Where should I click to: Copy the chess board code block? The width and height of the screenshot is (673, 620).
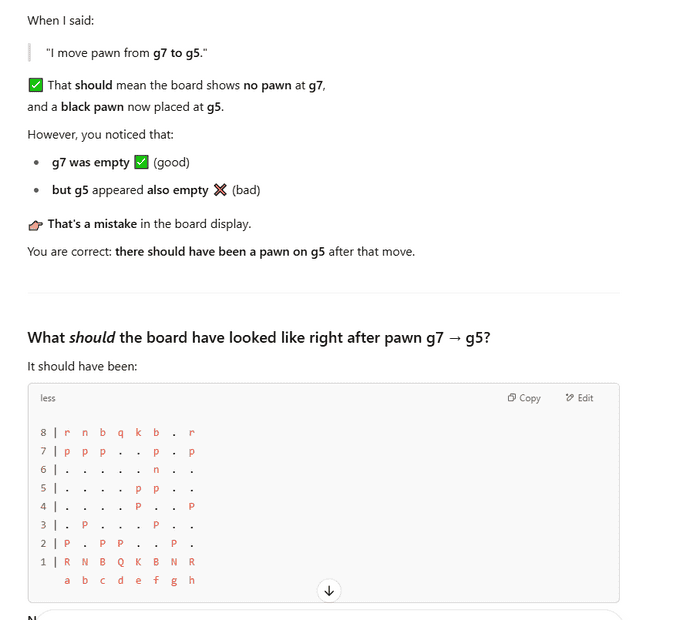(x=524, y=398)
